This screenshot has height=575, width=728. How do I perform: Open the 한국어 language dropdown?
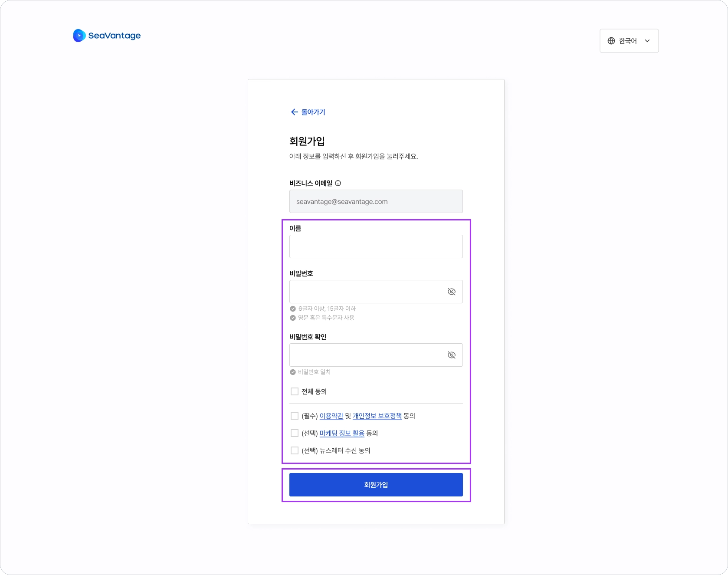click(629, 41)
